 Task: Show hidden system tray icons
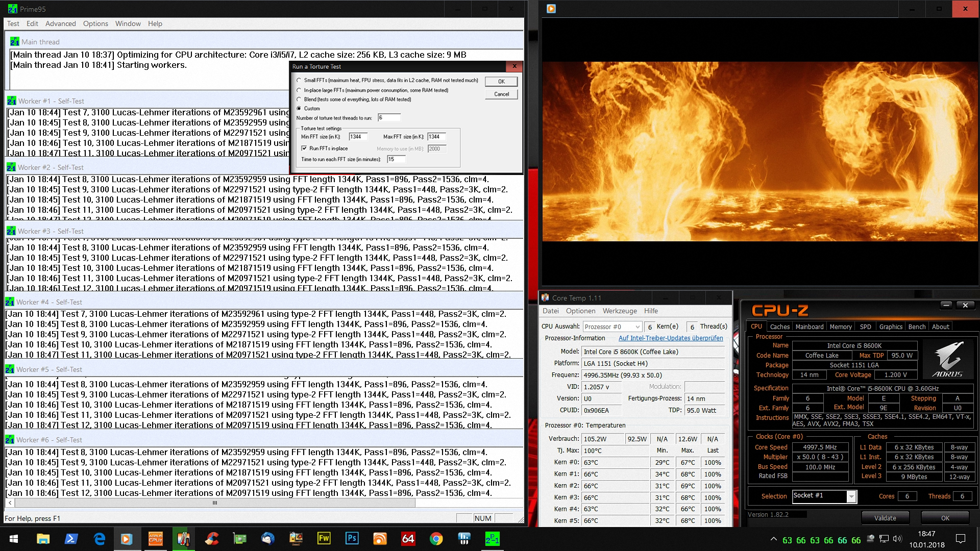tap(774, 539)
